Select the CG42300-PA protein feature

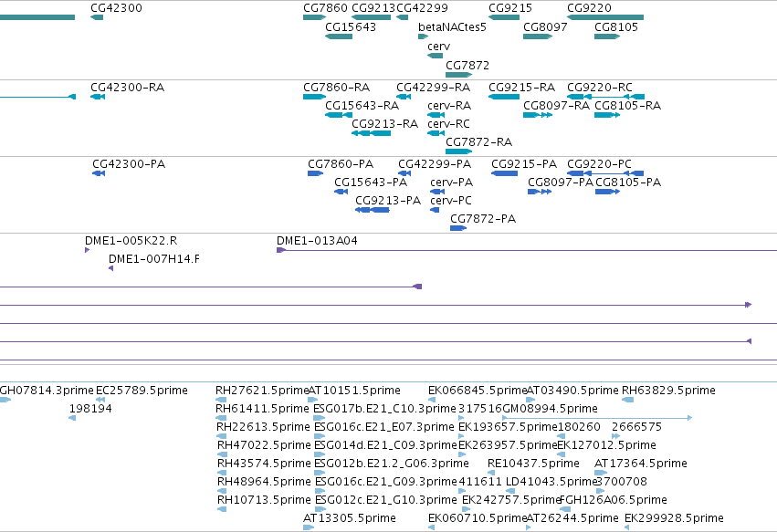(x=99, y=173)
